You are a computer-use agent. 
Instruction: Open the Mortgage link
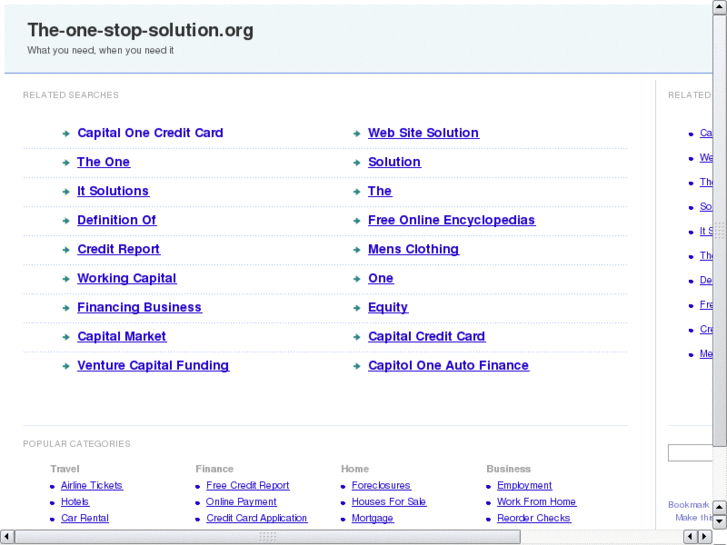pyautogui.click(x=373, y=518)
